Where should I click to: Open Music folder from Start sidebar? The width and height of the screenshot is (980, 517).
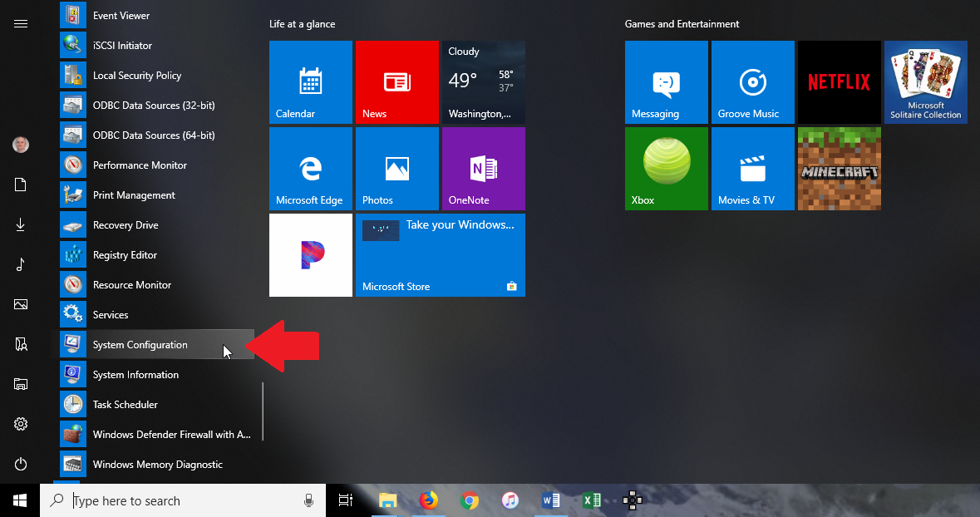click(21, 264)
